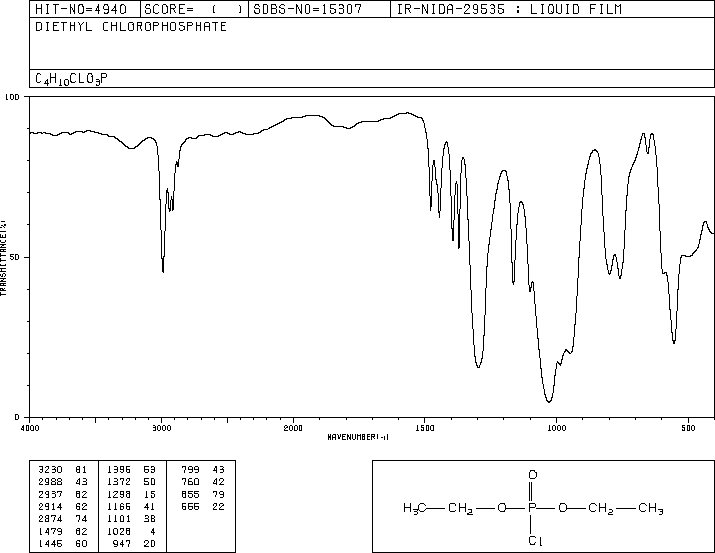Screen dimensions: 715x553
Task: Click the TRANSMITTANCE y-axis title
Action: [x=3, y=258]
